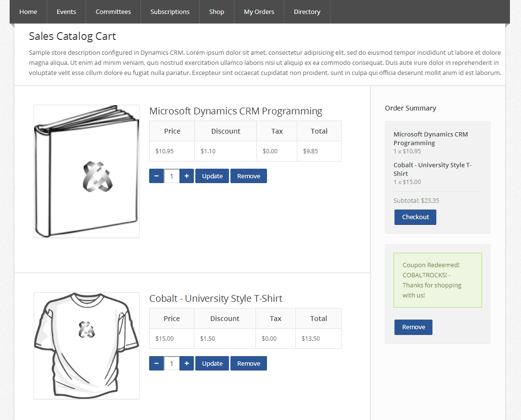Click the $15.00 price cell
The width and height of the screenshot is (521, 420).
pos(171,338)
